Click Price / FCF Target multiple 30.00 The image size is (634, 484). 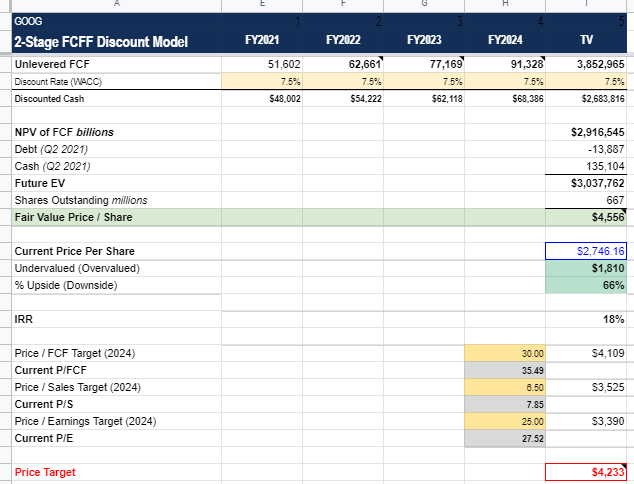505,354
